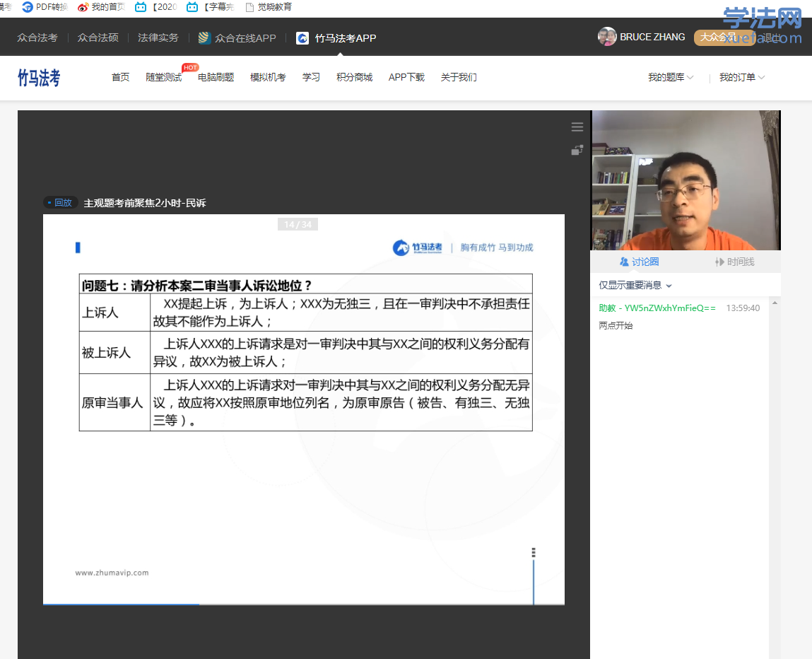Click the 大众会员 membership badge
Screen dimensions: 812x659
pos(724,37)
